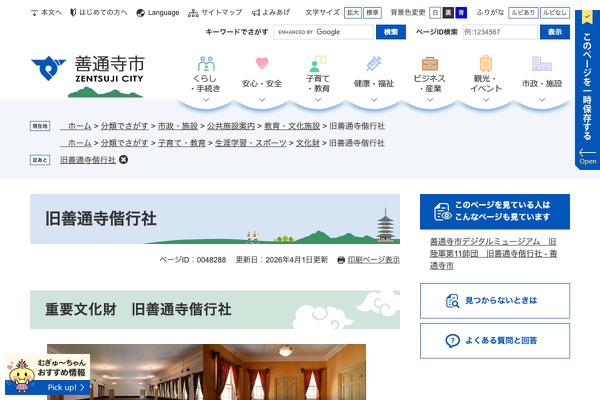Click 生涯学習・スポーツ breadcrumb link
The width and height of the screenshot is (600, 400).
click(x=251, y=143)
